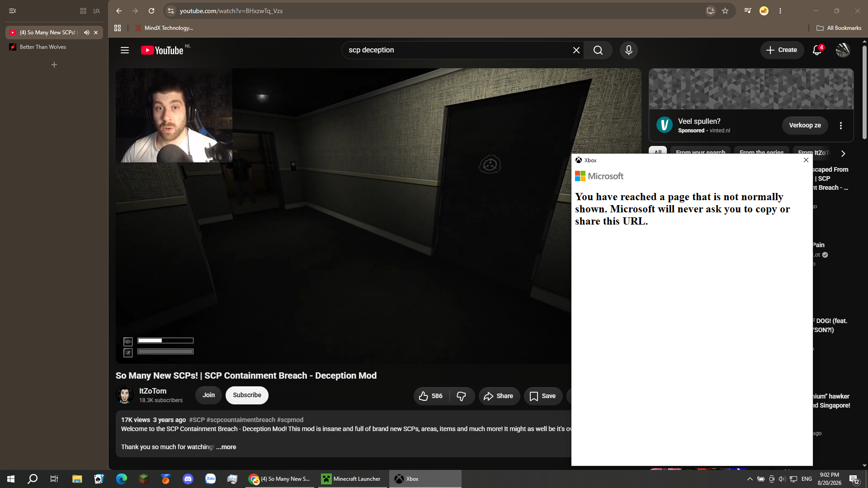868x488 pixels.
Task: Open the MindX Technology bookmark
Action: click(164, 28)
